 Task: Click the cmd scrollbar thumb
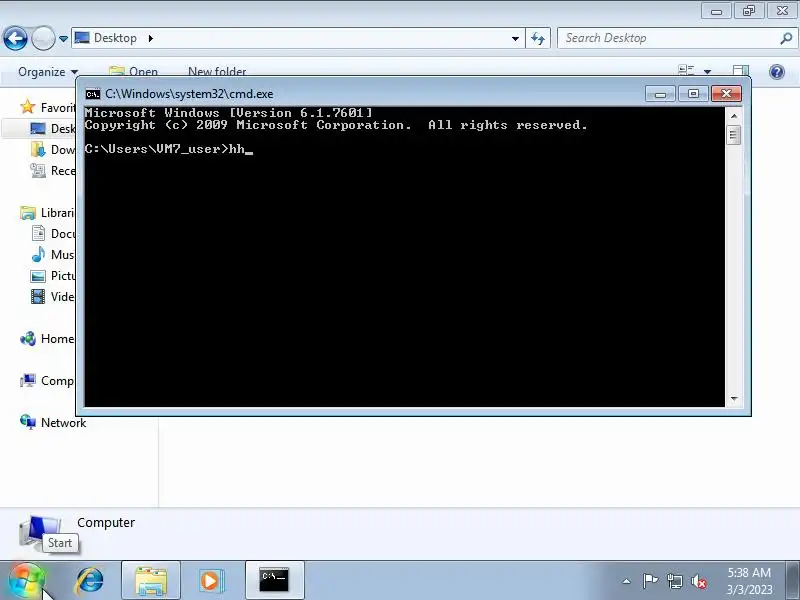(x=734, y=135)
